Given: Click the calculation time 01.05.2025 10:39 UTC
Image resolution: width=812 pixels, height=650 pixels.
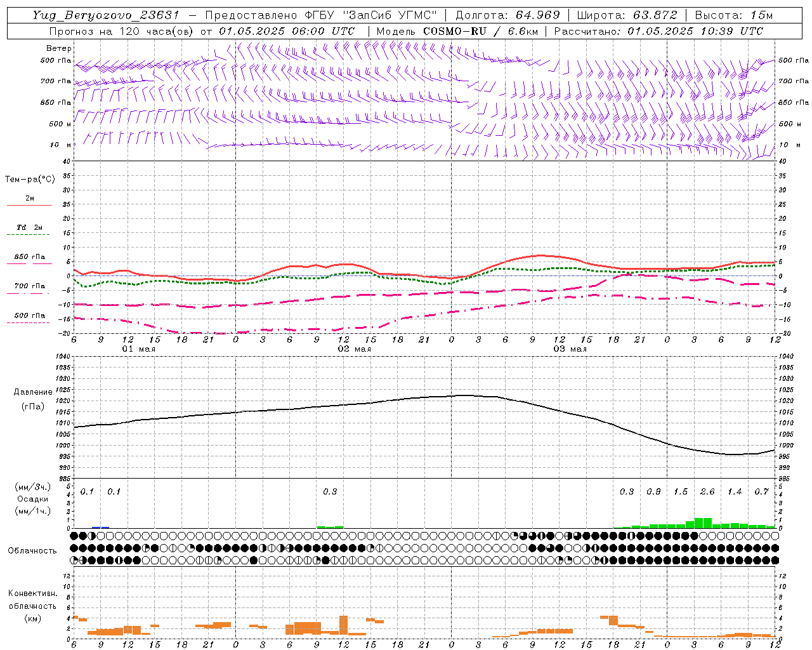Looking at the screenshot, I should 695,31.
